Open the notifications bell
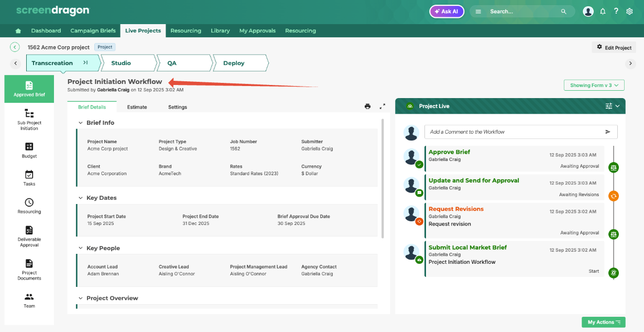The width and height of the screenshot is (644, 332). pyautogui.click(x=603, y=11)
